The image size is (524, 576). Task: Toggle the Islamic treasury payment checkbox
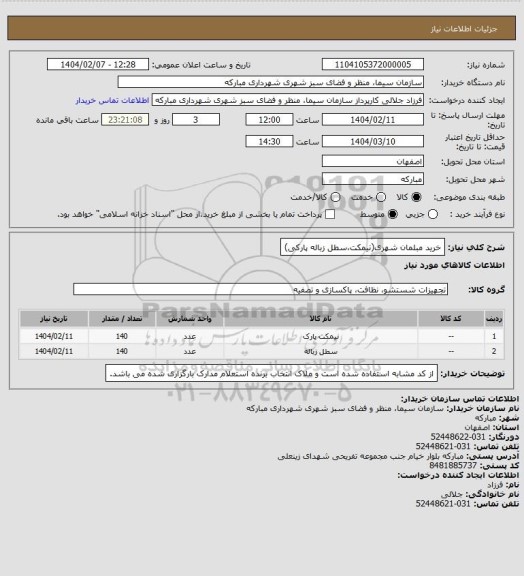[330, 215]
